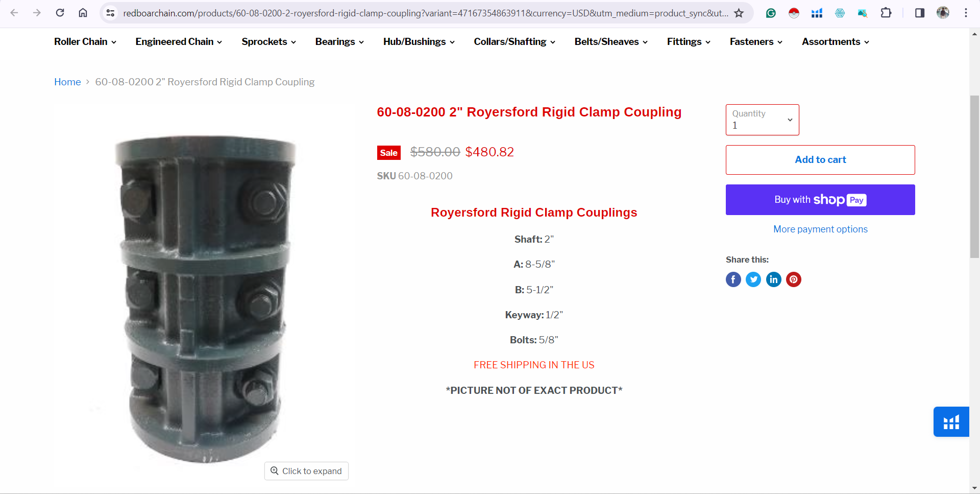The image size is (980, 494).
Task: Add the coupling to cart
Action: 820,160
